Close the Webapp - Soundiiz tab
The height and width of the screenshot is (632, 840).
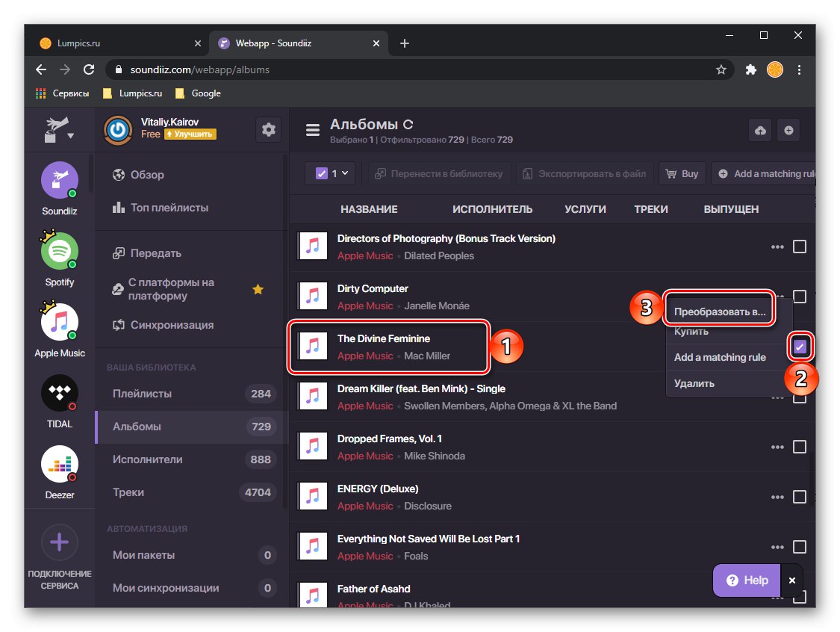376,43
